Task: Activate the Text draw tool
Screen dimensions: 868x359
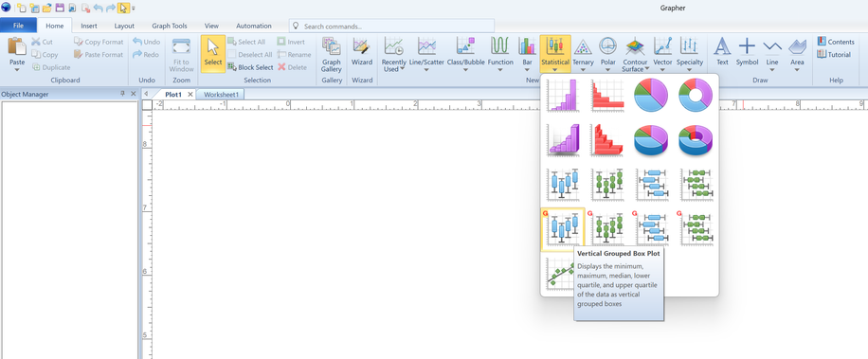Action: pyautogui.click(x=722, y=52)
